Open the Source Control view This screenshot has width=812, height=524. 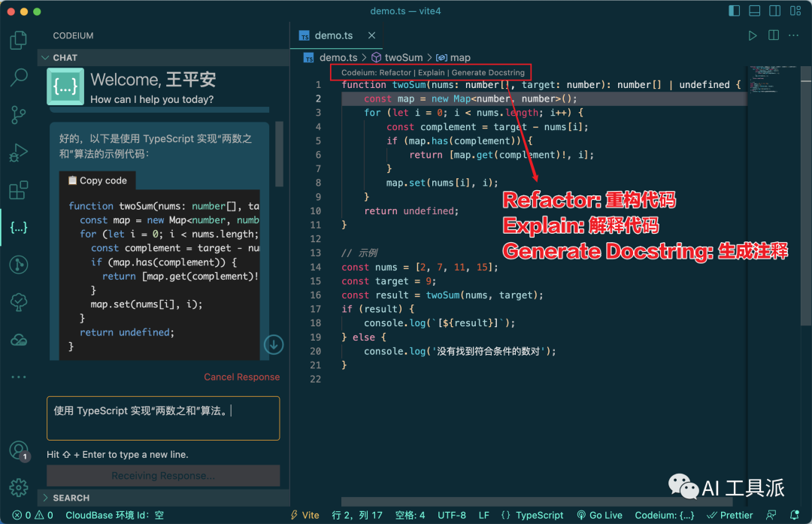(x=19, y=114)
